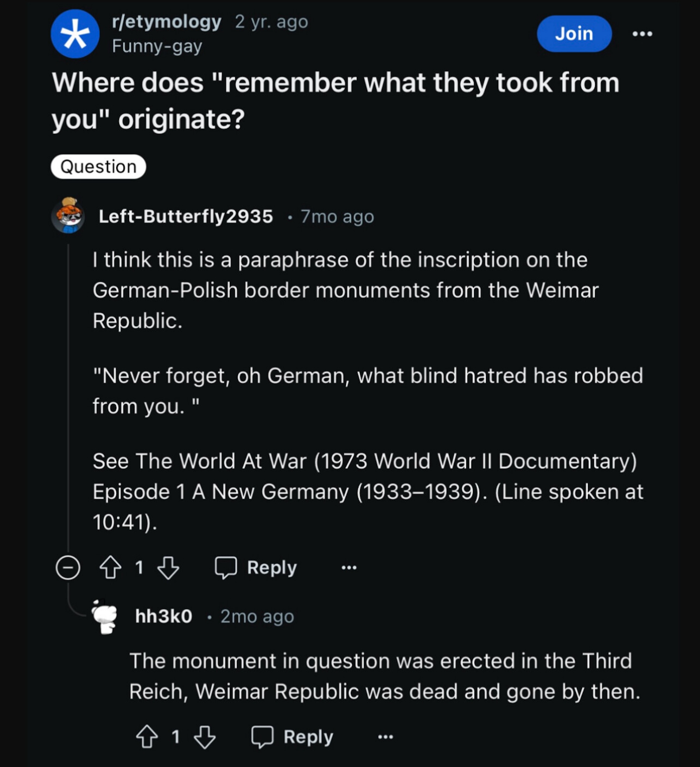Open Left-Butterfly2935's profile by username
This screenshot has width=700, height=767.
click(186, 216)
